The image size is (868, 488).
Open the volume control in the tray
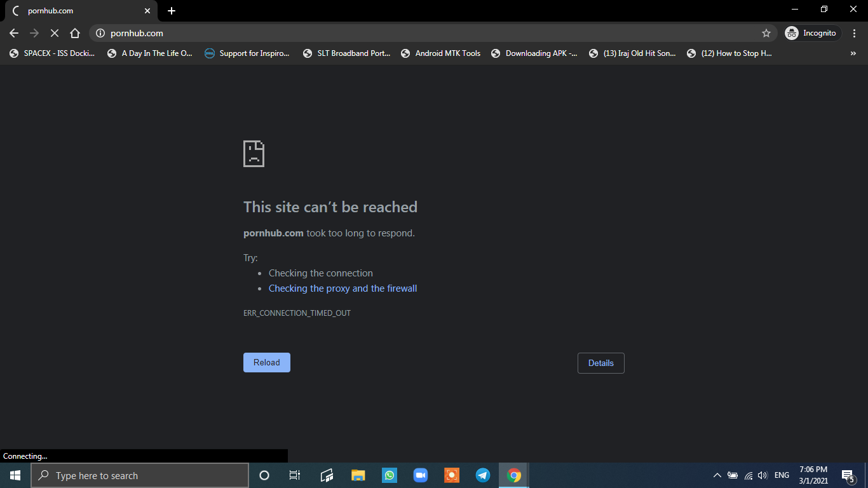point(763,475)
